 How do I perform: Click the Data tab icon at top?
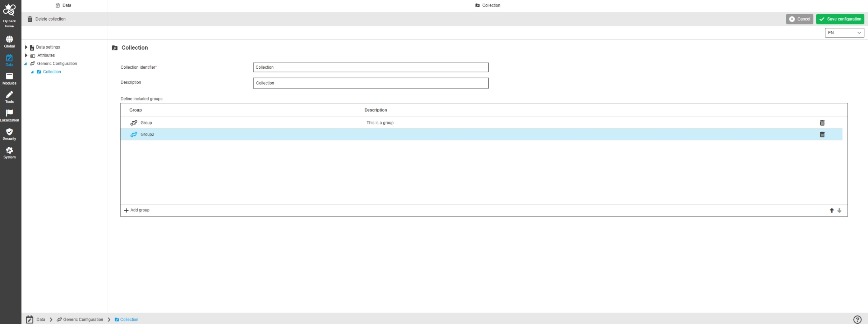pyautogui.click(x=58, y=5)
